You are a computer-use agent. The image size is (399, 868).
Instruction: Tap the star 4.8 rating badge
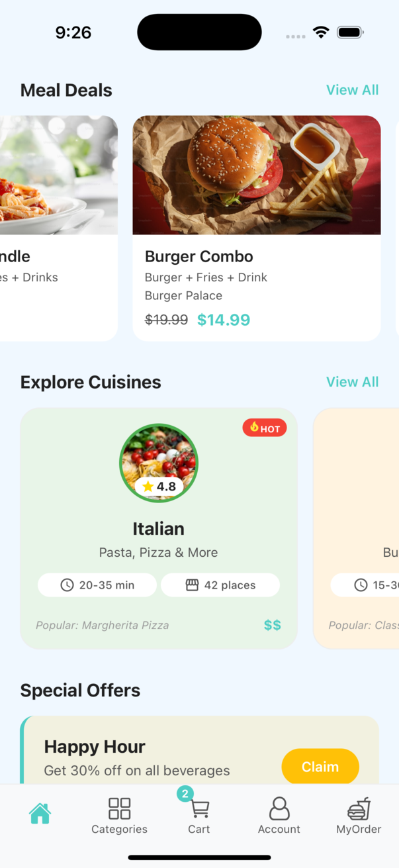point(159,487)
